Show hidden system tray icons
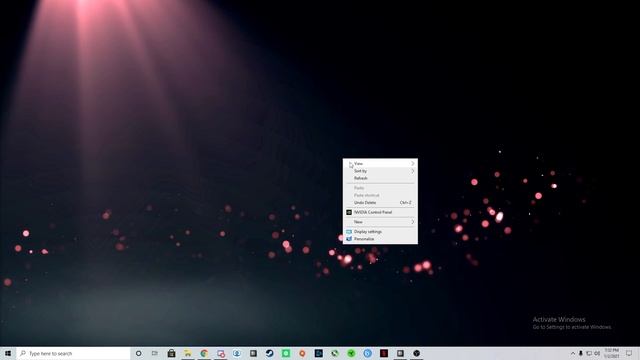This screenshot has width=640, height=360. 573,353
